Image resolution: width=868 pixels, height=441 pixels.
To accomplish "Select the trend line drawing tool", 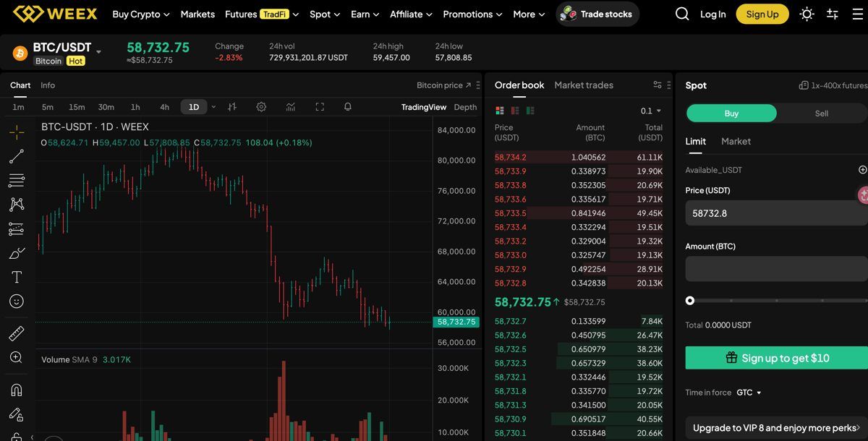I will 17,156.
